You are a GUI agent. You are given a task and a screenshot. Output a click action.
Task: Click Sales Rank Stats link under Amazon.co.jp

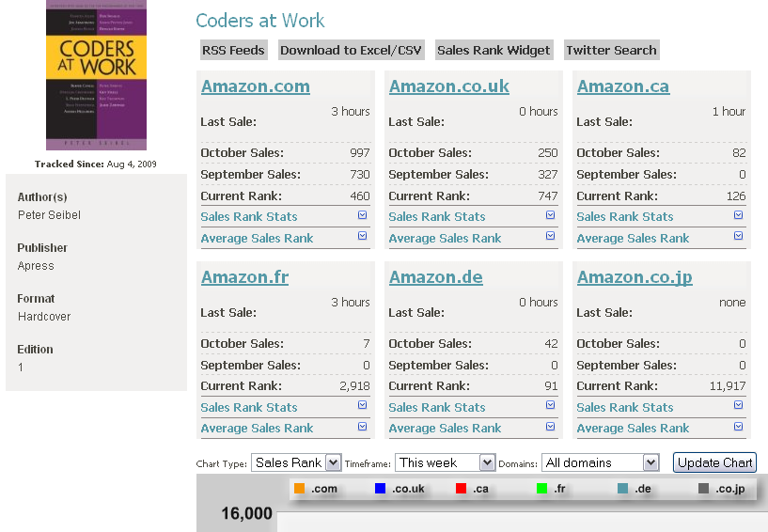(x=625, y=407)
